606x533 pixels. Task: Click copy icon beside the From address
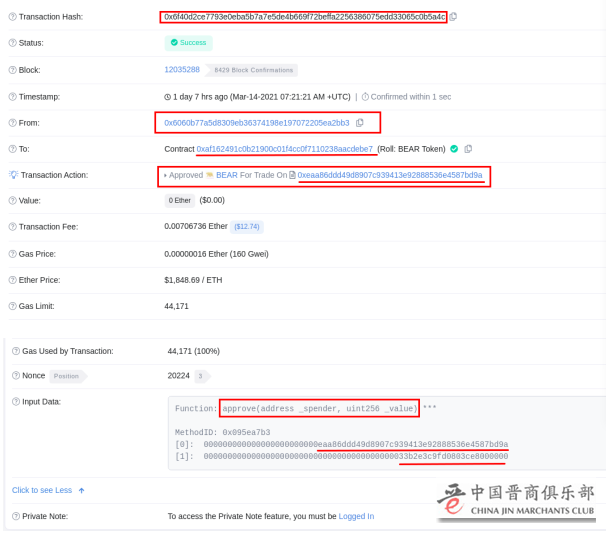360,123
